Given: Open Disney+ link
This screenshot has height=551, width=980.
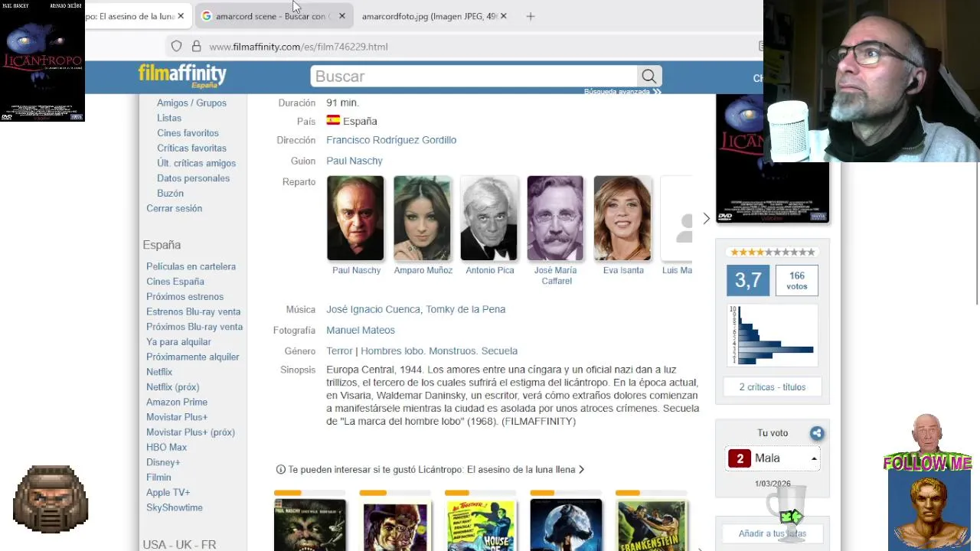Looking at the screenshot, I should tap(163, 462).
